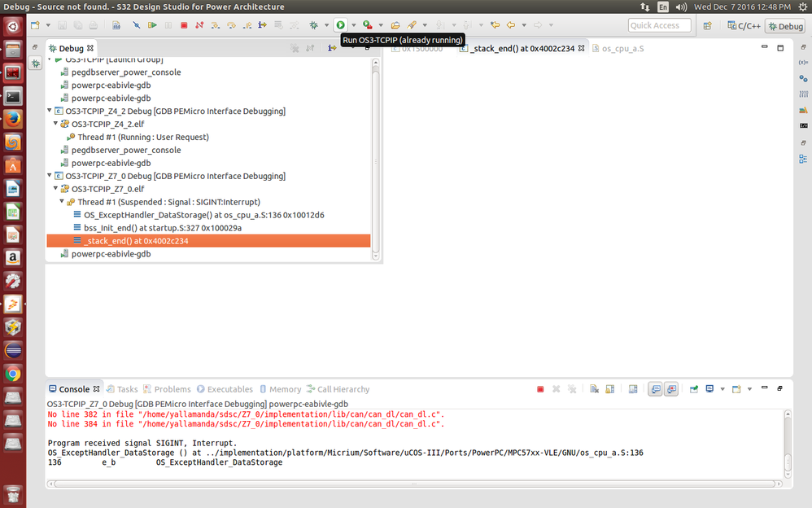The width and height of the screenshot is (812, 508).
Task: Open Google Chrome from the Ubuntu launcher
Action: pyautogui.click(x=13, y=374)
